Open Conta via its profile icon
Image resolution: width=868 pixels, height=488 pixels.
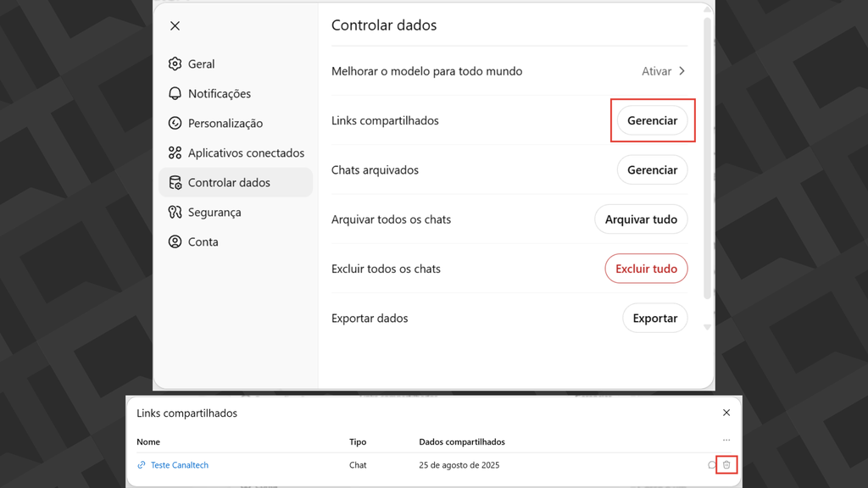[x=175, y=241]
